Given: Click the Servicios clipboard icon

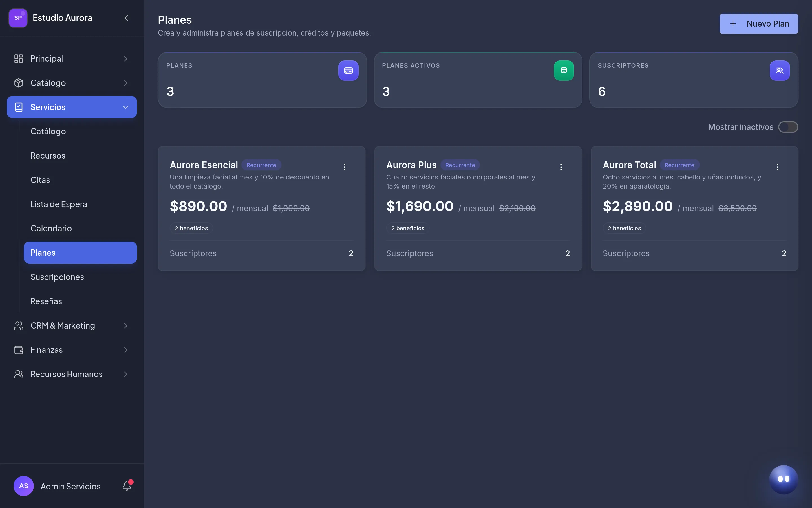Looking at the screenshot, I should [18, 107].
